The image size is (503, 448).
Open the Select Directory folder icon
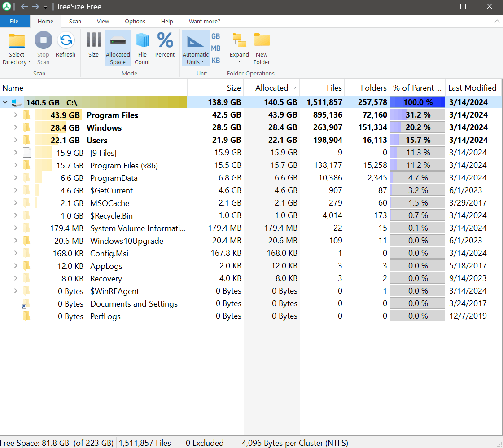pyautogui.click(x=17, y=41)
